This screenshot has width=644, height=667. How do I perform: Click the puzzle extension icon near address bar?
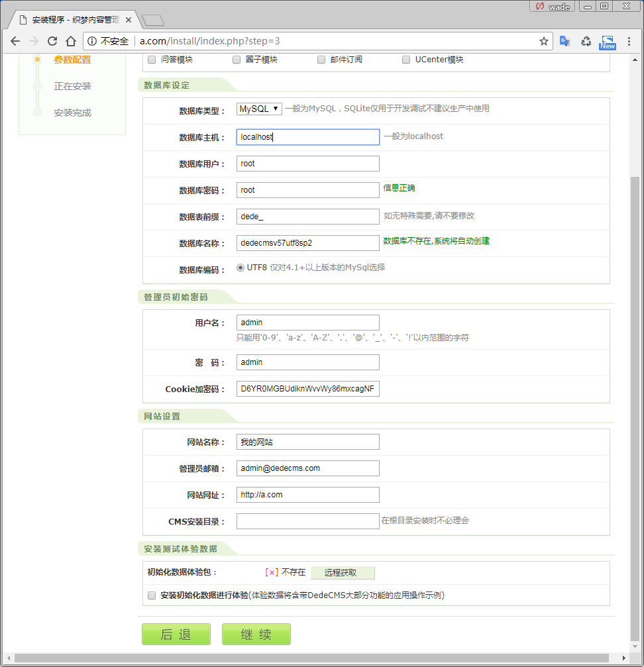[x=586, y=41]
